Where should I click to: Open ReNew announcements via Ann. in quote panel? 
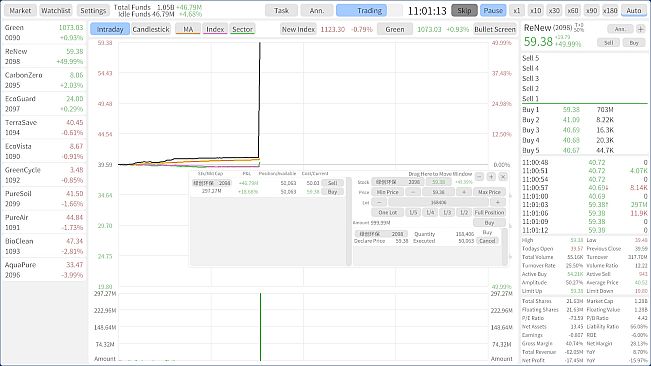pyautogui.click(x=620, y=29)
